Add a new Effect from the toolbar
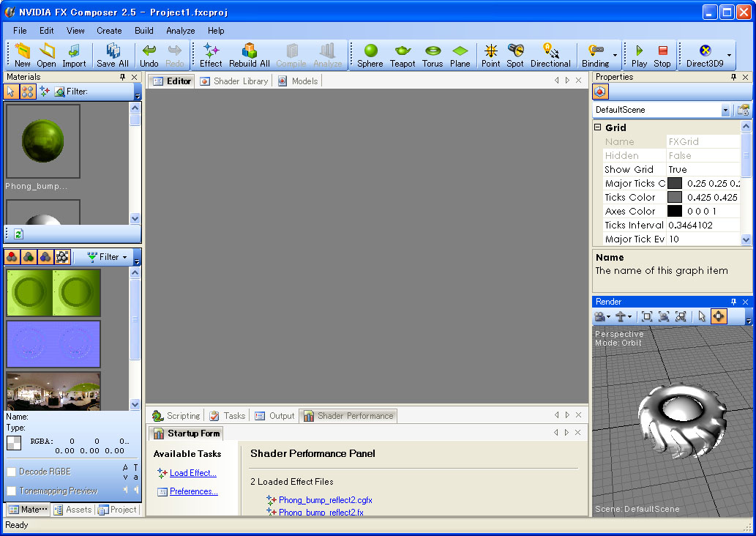The width and height of the screenshot is (756, 536). [211, 56]
